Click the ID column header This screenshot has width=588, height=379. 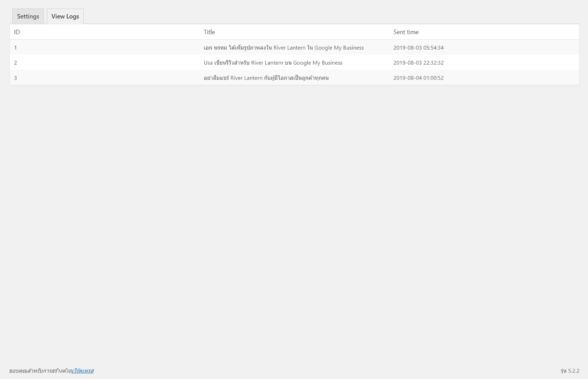tap(17, 32)
